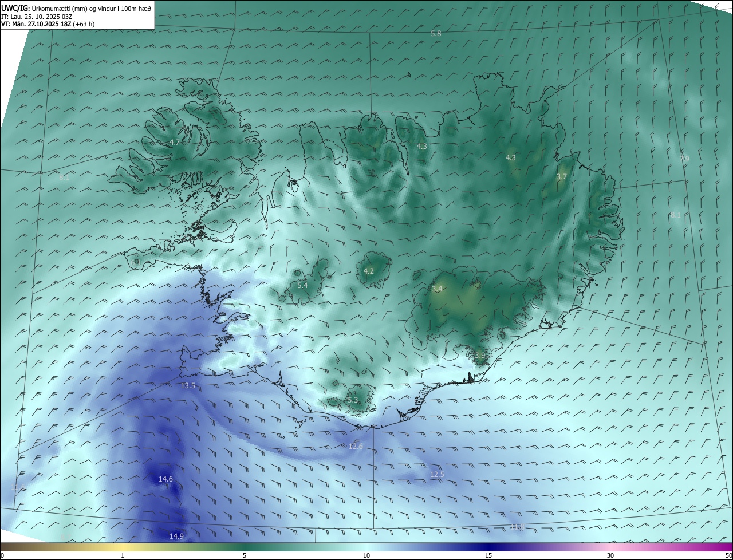Click the 4.7 value on the Westfjords
This screenshot has height=560, width=733.
(175, 142)
